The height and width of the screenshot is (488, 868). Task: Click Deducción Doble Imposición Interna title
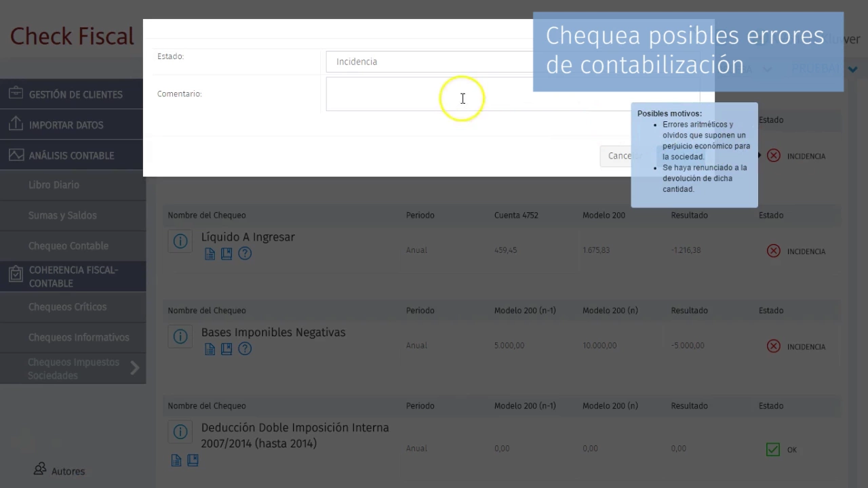point(295,436)
